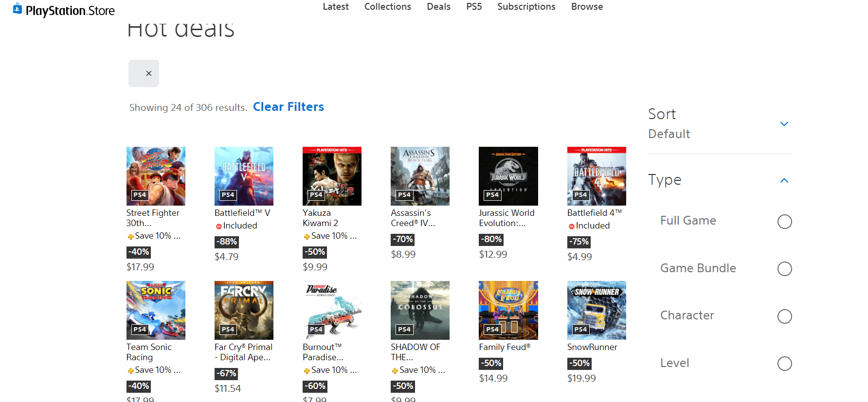Viewport: 868px width, 402px height.
Task: Open the Far Cry Primal title link
Action: 243,352
